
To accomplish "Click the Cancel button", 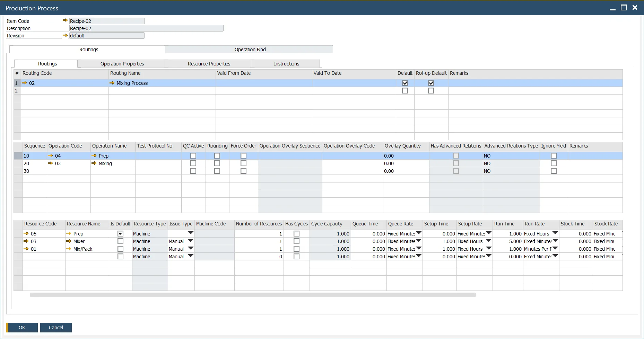I will coord(56,328).
